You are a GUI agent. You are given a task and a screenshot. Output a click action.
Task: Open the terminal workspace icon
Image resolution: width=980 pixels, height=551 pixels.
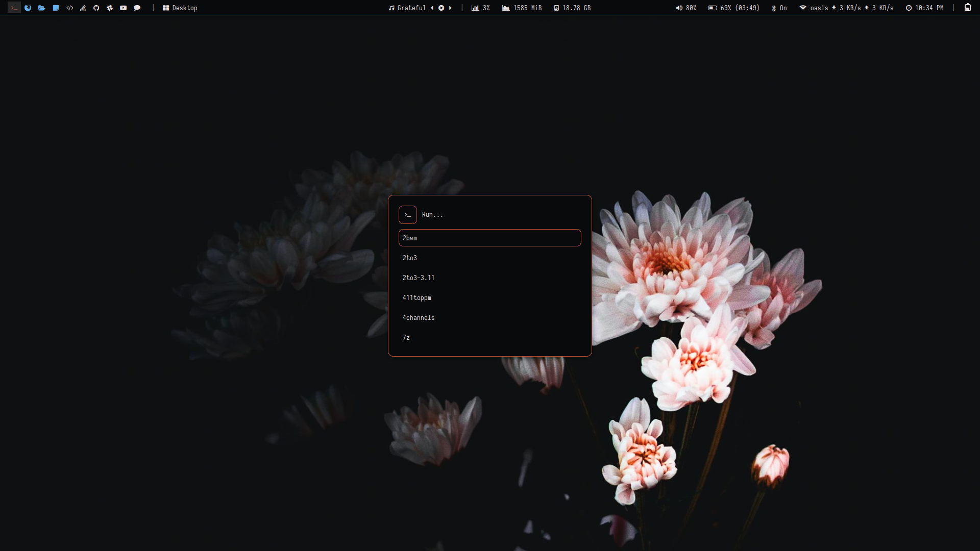point(14,8)
